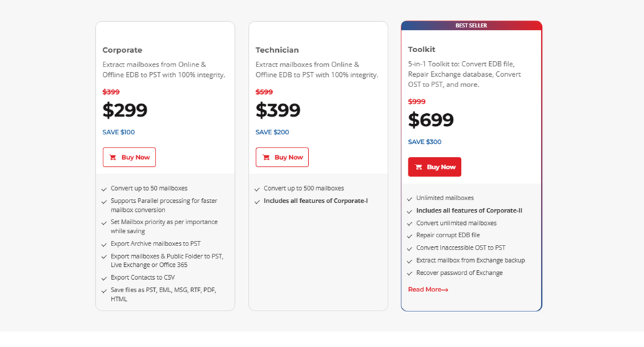Image resolution: width=644 pixels, height=347 pixels.
Task: Click checkmark beside Convert up to 50 mailboxes
Action: coord(104,189)
